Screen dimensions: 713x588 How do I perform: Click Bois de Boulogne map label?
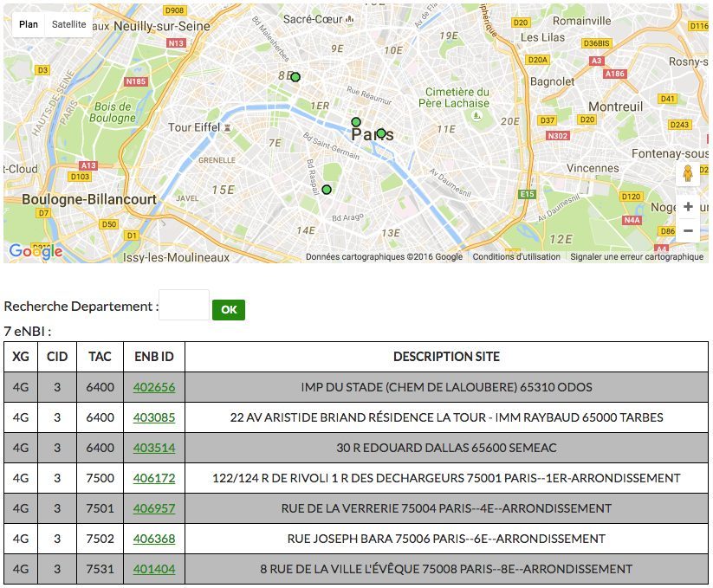[113, 113]
